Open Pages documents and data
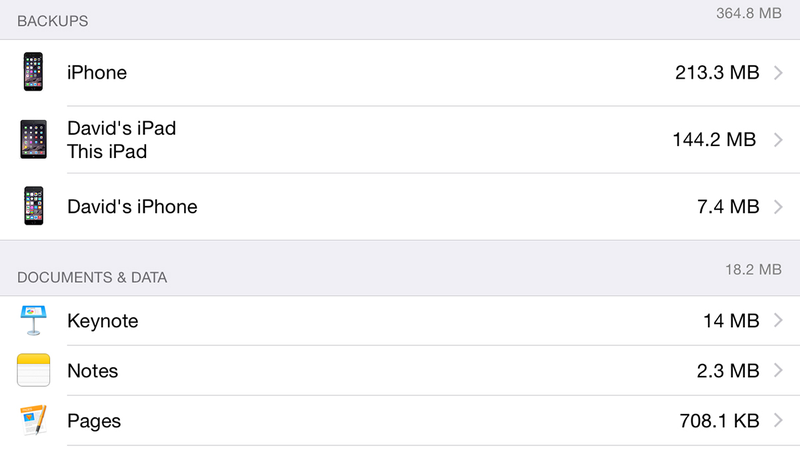This screenshot has height=450, width=800. click(400, 420)
